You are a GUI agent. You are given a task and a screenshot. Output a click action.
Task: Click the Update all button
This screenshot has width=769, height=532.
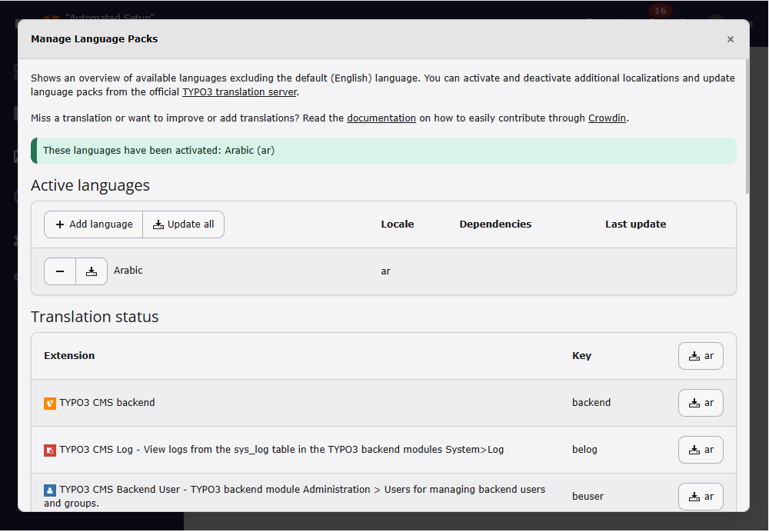184,224
